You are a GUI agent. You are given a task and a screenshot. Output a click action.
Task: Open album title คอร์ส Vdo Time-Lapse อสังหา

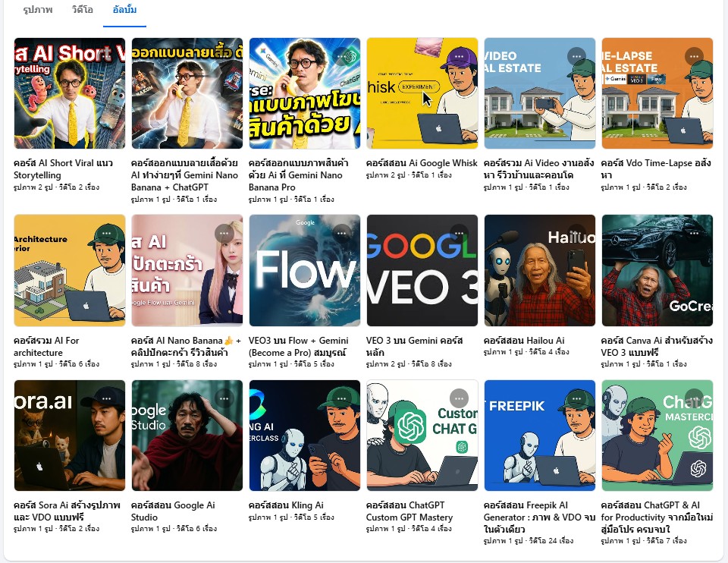coord(656,169)
